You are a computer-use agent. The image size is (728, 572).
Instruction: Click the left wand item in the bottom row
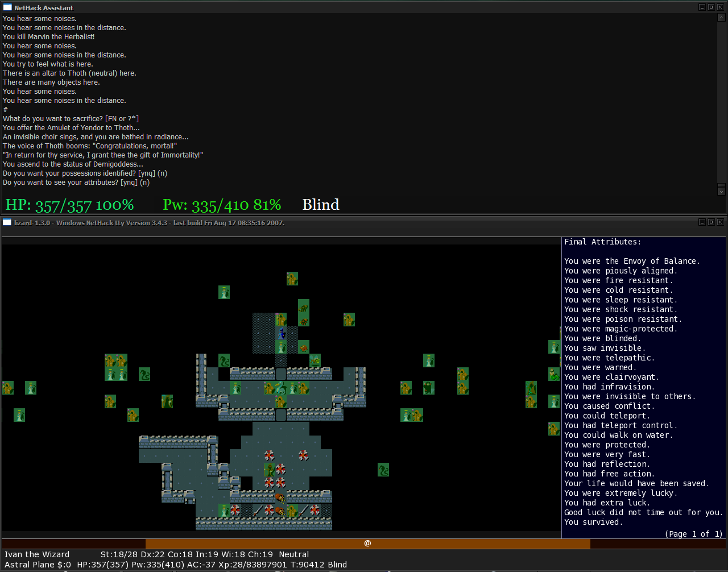[x=258, y=511]
